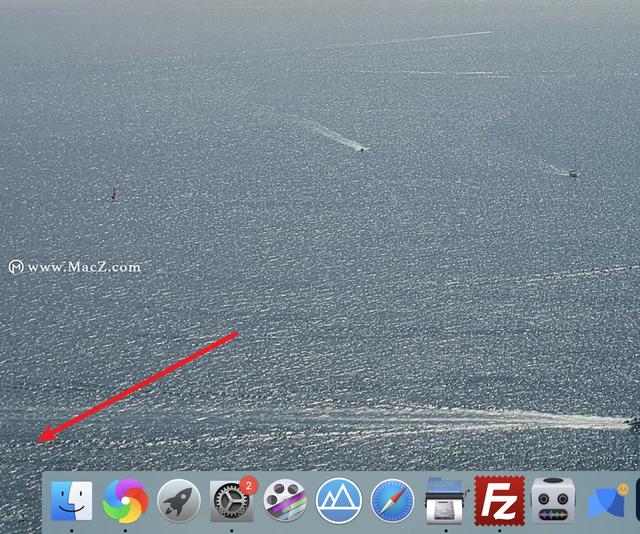Screen dimensions: 640x534
Task: Click the tip of the red arrow
Action: point(38,442)
